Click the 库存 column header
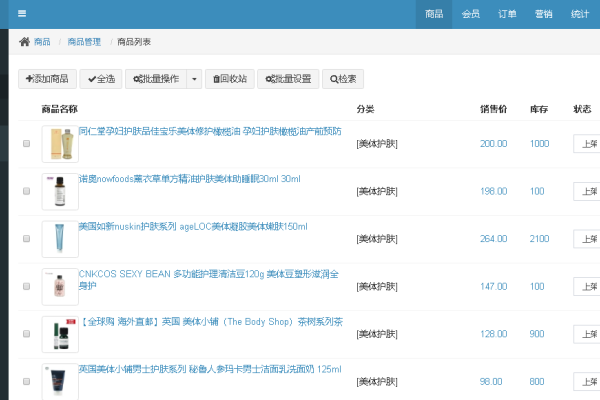Screen dimensions: 600x400 539,109
